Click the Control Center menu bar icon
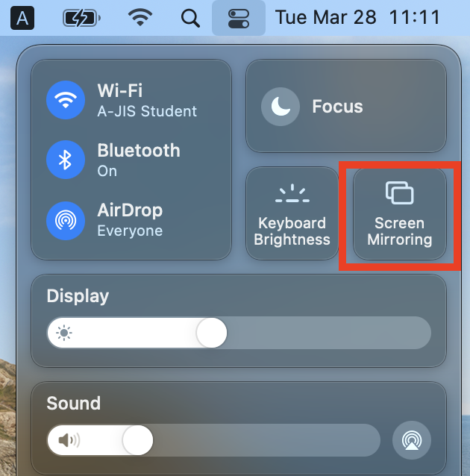This screenshot has width=470, height=476. tap(239, 18)
